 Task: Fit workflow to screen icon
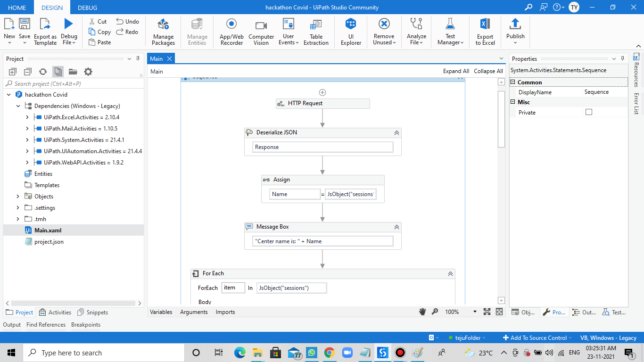[x=487, y=312]
